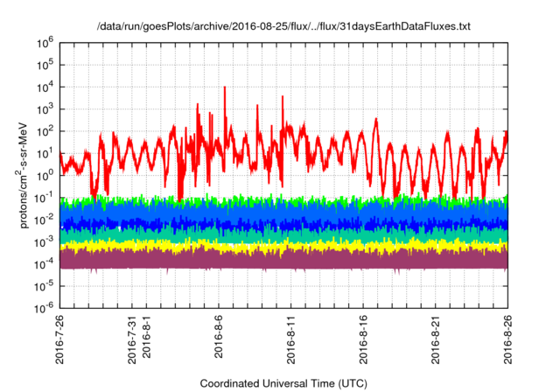Click the protons/cm2-s-sr-MeV axis title
560x392 pixels.
(x=22, y=175)
